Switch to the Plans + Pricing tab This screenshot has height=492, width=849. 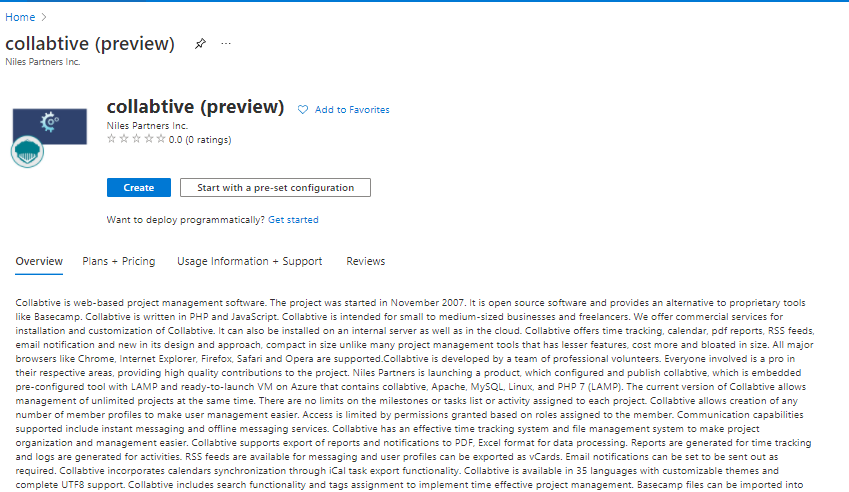(x=119, y=261)
